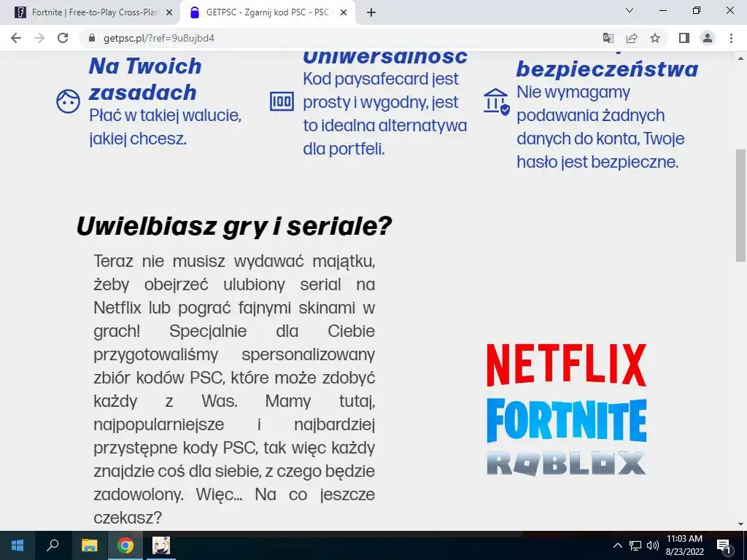Open the taskbar clock and date

(x=684, y=545)
